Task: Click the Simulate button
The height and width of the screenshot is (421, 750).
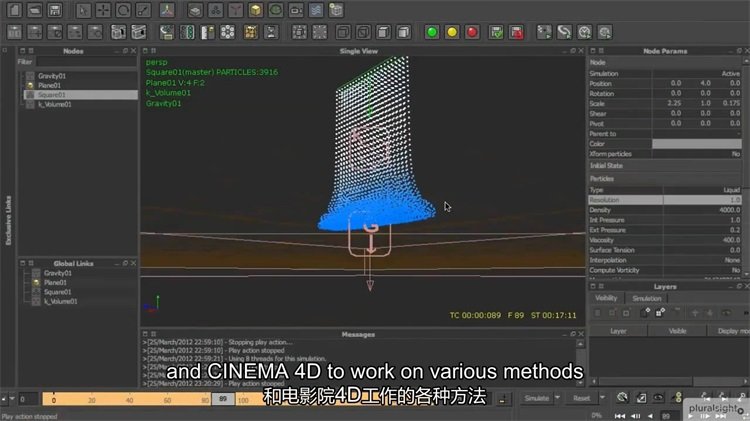Action: point(537,398)
